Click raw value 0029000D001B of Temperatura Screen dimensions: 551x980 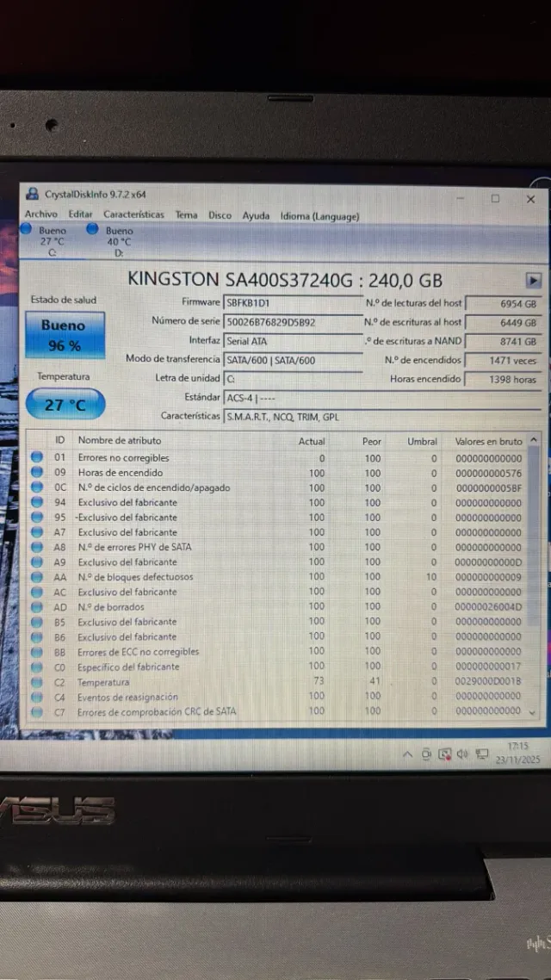point(488,682)
